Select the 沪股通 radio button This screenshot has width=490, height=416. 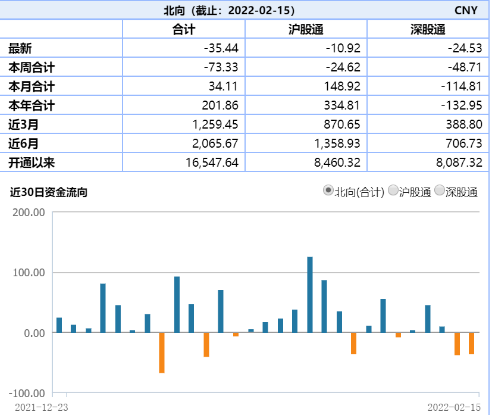coord(393,191)
